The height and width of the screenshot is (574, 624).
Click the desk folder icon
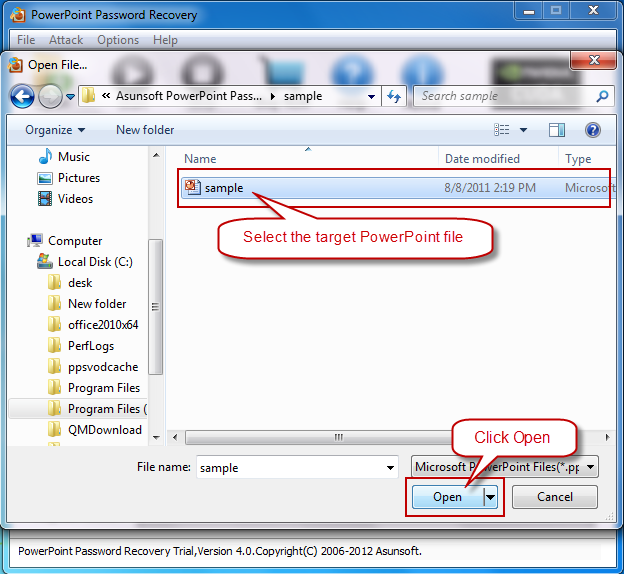55,283
